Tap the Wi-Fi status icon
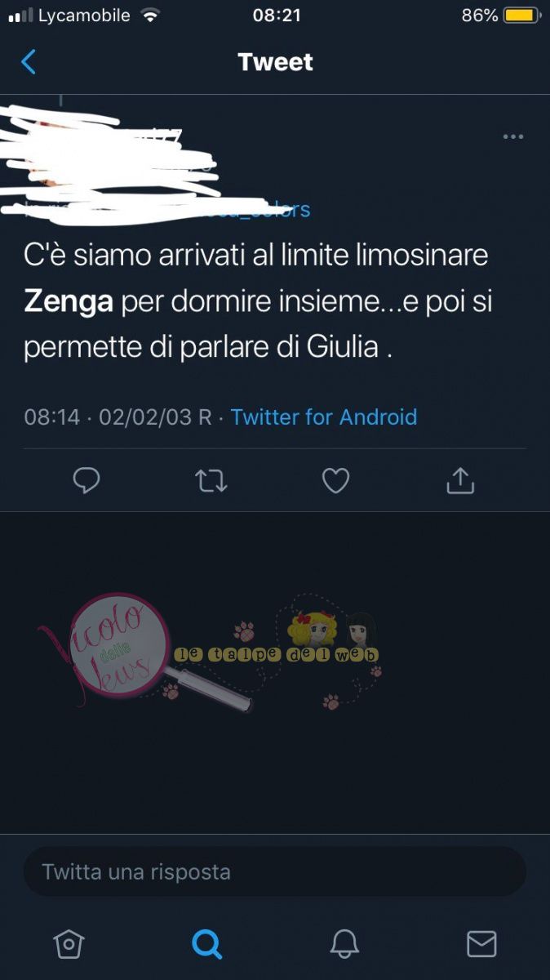550x980 pixels. point(149,16)
